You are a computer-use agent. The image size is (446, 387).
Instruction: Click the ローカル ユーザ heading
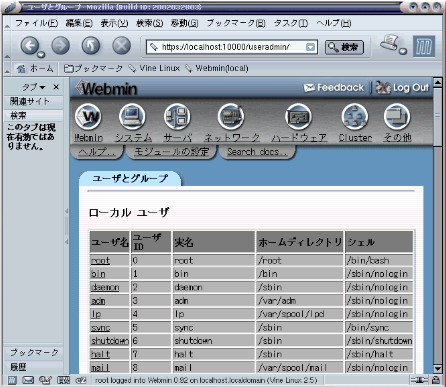tap(129, 212)
